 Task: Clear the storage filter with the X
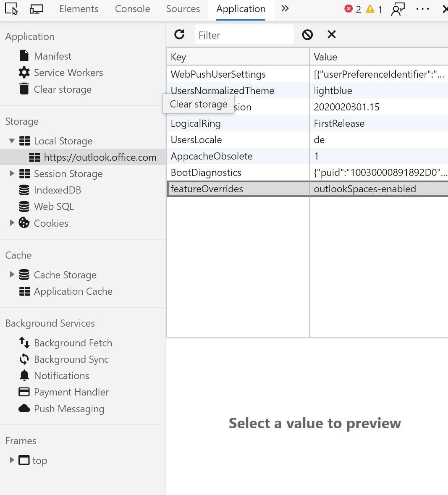tap(331, 34)
